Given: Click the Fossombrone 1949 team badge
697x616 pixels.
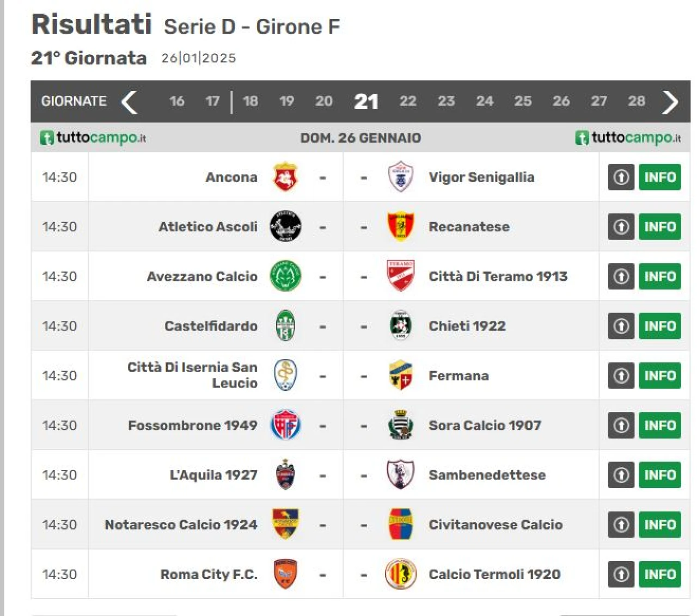Looking at the screenshot, I should point(285,425).
